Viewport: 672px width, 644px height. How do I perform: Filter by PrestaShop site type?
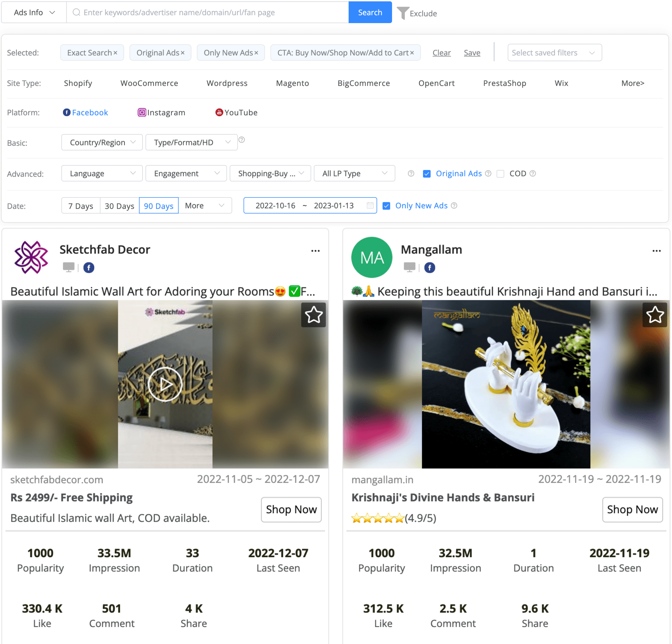click(x=504, y=83)
